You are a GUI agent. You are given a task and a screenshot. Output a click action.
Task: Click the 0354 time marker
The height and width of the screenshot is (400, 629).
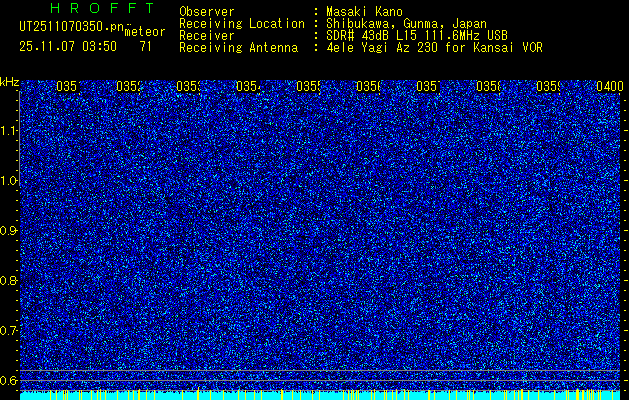coord(249,86)
